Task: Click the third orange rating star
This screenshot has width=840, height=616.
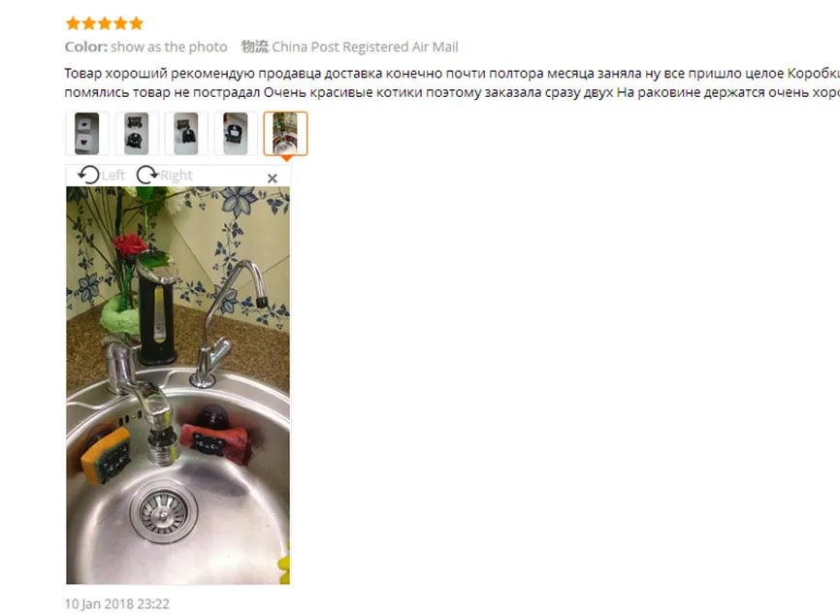Action: [105, 23]
